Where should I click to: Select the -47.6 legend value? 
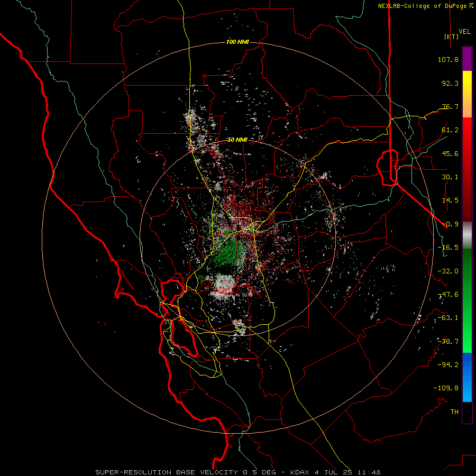click(448, 295)
